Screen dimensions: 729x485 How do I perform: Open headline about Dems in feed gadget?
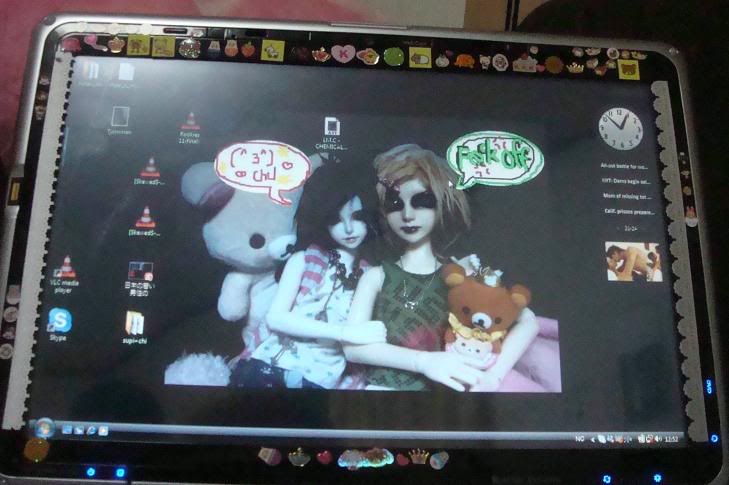[x=626, y=181]
